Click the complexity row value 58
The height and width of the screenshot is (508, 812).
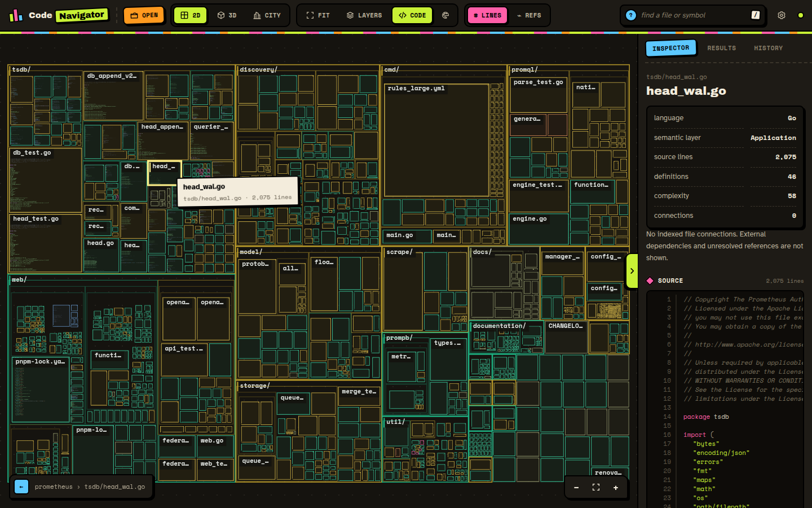(792, 196)
